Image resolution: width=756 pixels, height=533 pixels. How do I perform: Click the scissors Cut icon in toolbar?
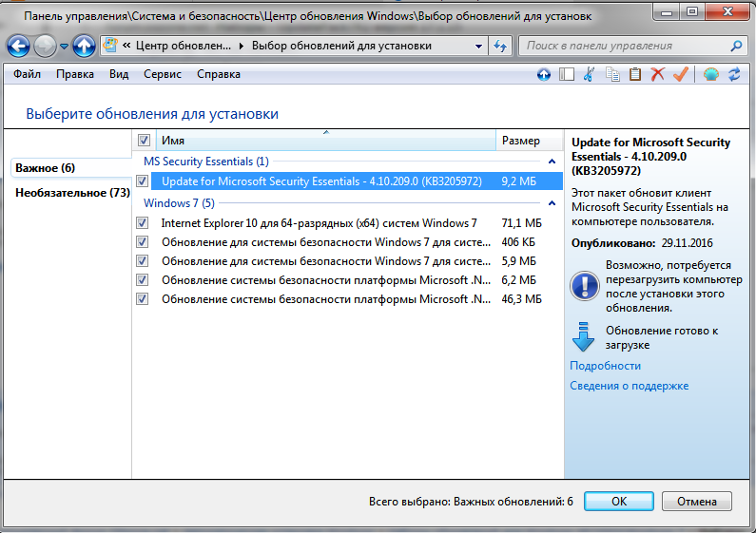pyautogui.click(x=590, y=74)
